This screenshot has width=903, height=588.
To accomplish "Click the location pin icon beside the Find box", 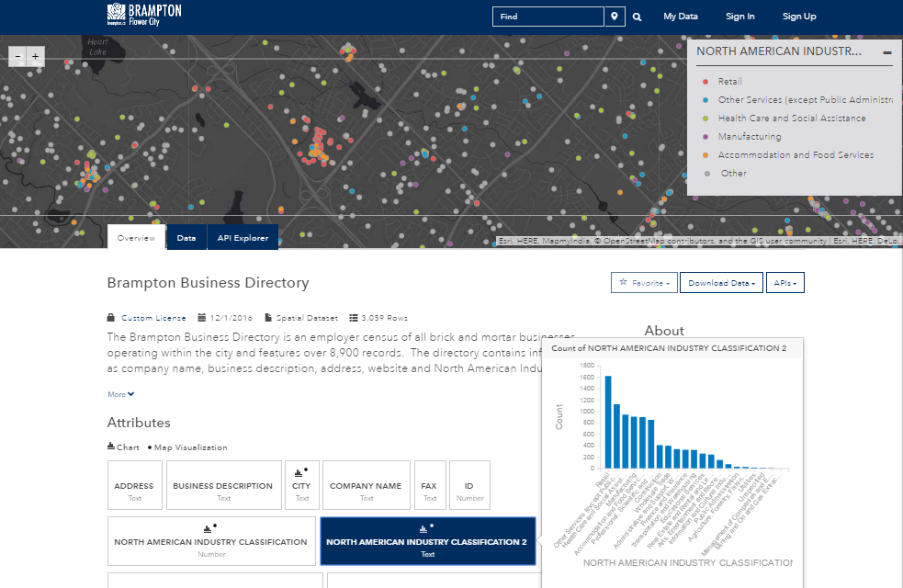I will tap(615, 16).
